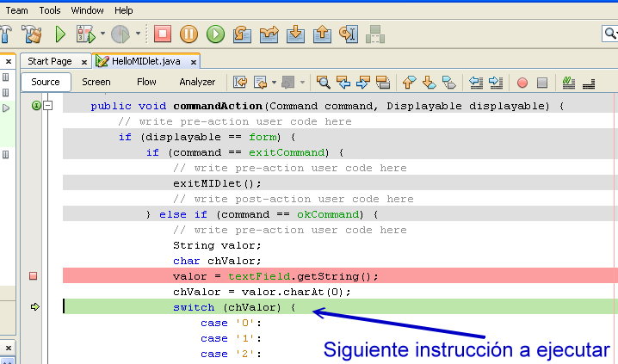Click the Step Out debugger icon

(x=323, y=34)
